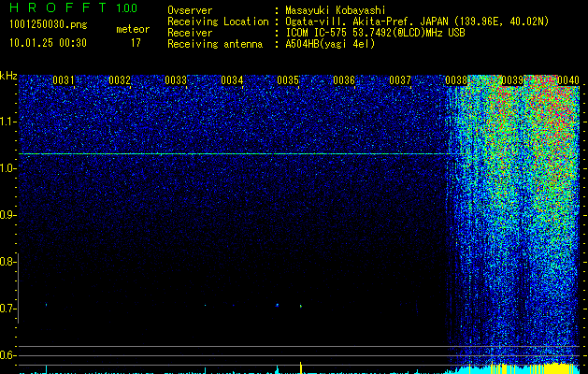The width and height of the screenshot is (588, 374).
Task: Click the 0.7 frequency axis label
Action: pyautogui.click(x=7, y=309)
